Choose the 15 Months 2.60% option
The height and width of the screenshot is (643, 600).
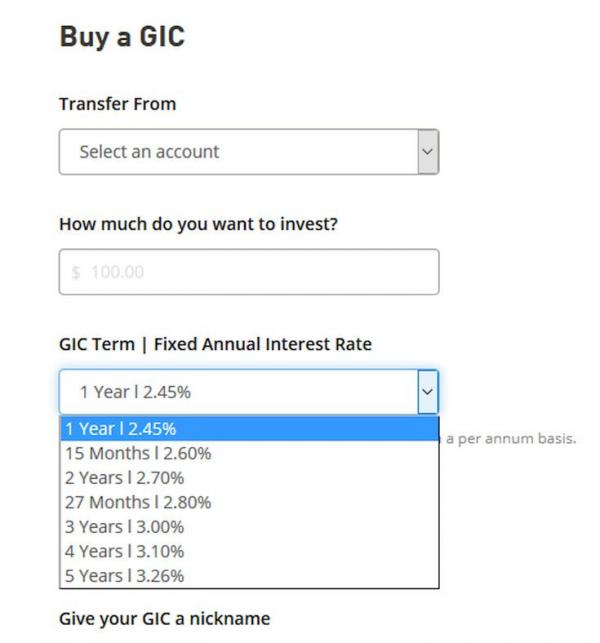(x=137, y=453)
